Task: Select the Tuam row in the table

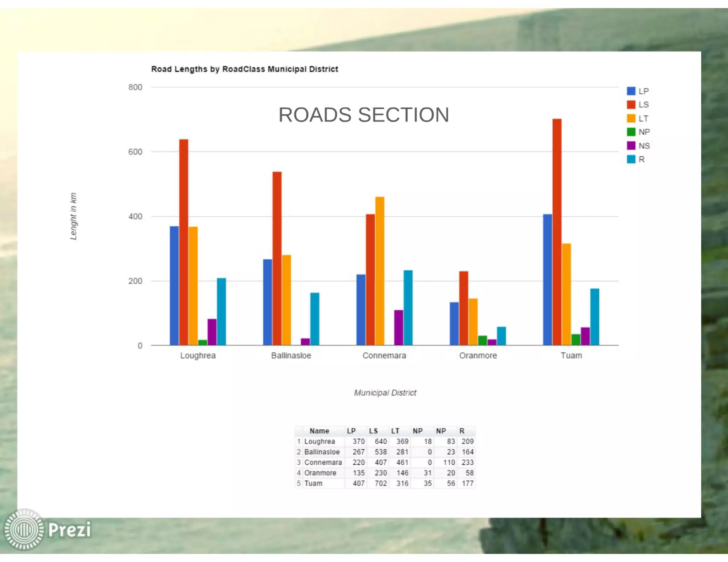Action: point(313,483)
